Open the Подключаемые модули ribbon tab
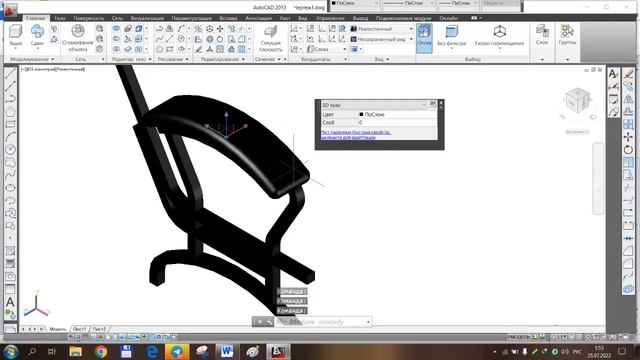This screenshot has height=360, width=640. (x=403, y=18)
